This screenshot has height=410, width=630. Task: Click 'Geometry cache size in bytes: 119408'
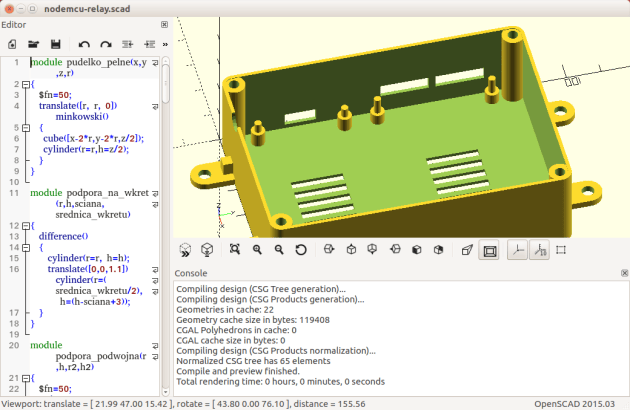pos(253,320)
